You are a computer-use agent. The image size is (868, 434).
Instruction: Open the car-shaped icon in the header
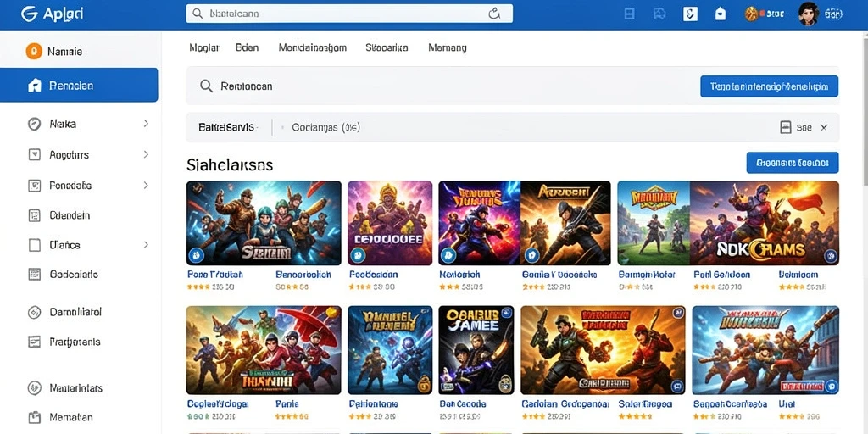[659, 14]
